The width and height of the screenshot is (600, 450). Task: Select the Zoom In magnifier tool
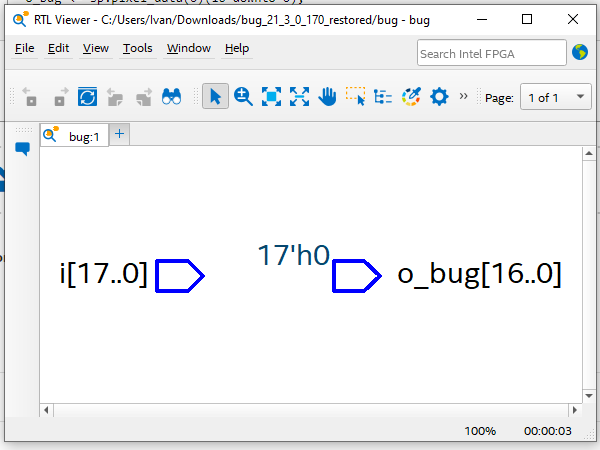click(243, 96)
